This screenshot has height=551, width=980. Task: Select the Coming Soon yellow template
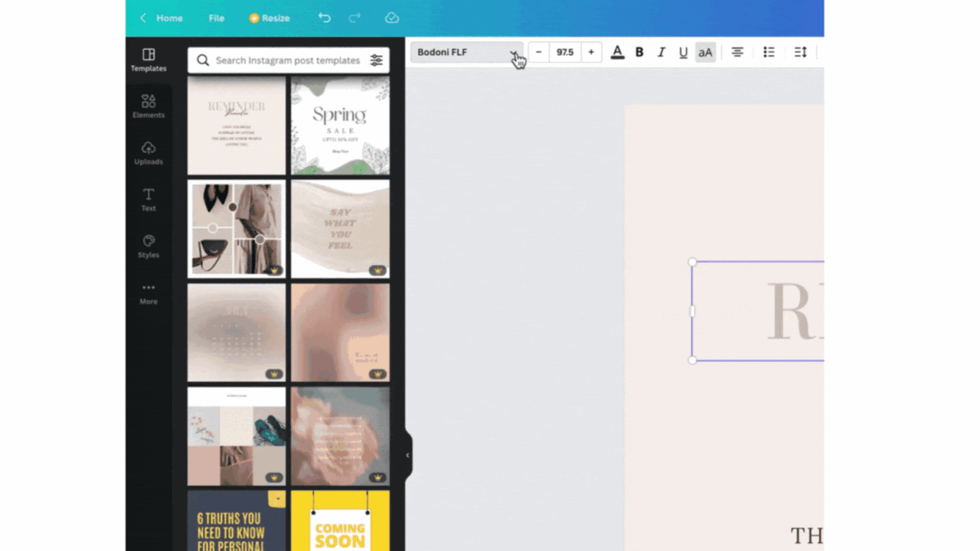point(340,521)
